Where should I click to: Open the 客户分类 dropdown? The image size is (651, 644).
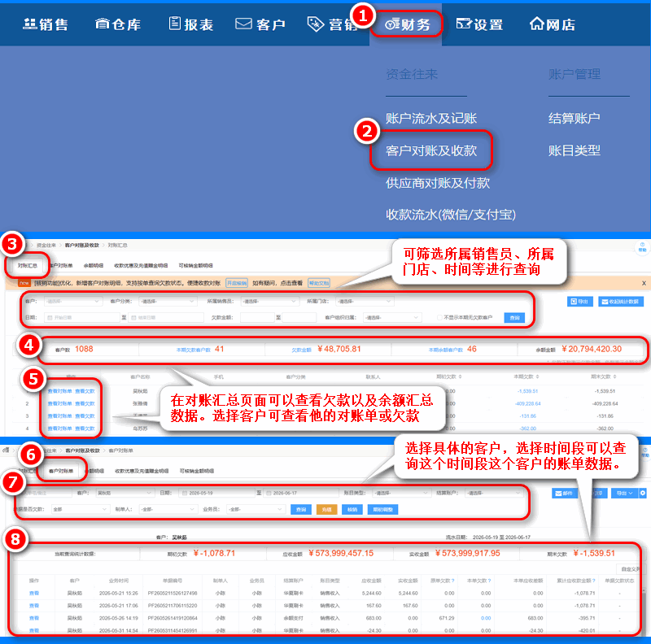168,301
